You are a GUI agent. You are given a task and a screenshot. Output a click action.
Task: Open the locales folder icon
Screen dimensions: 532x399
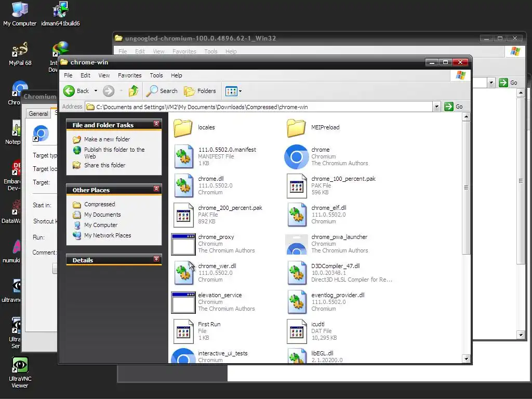coord(183,128)
